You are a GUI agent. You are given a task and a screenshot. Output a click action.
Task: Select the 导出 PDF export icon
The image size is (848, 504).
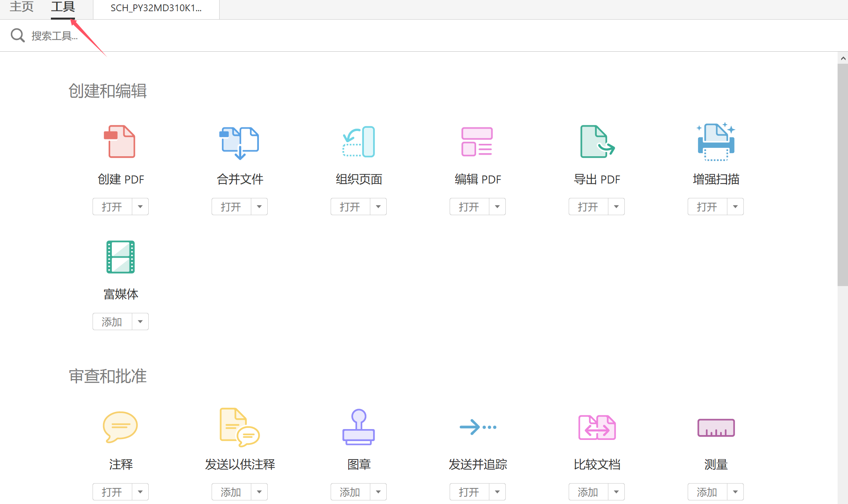[x=597, y=142]
